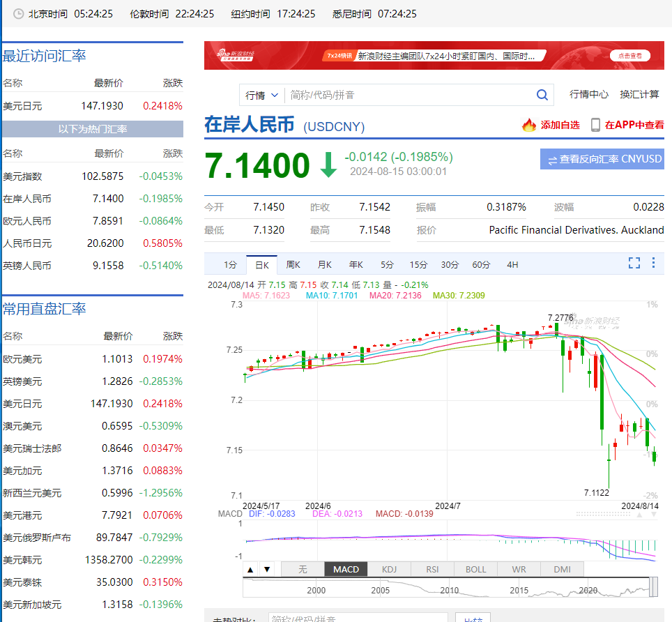Viewport: 672px width, 622px height.
Task: Select KDJ indicator option
Action: [x=389, y=569]
